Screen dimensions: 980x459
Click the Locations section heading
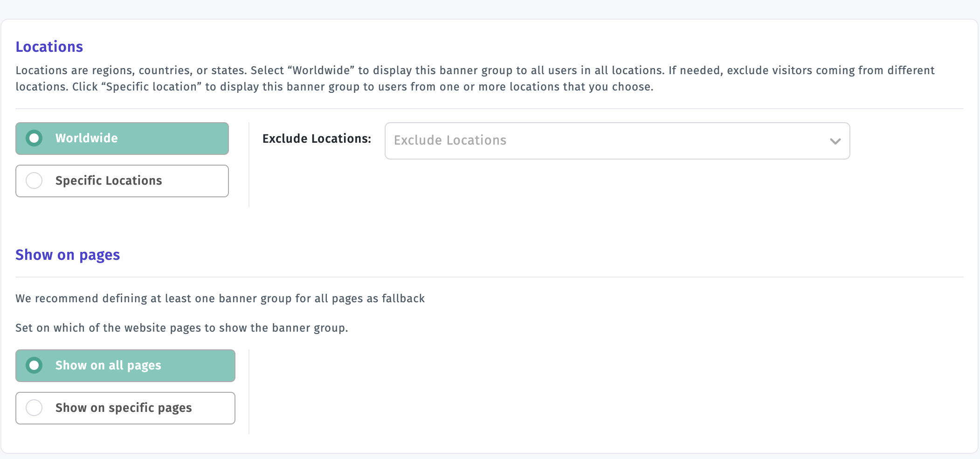(49, 47)
